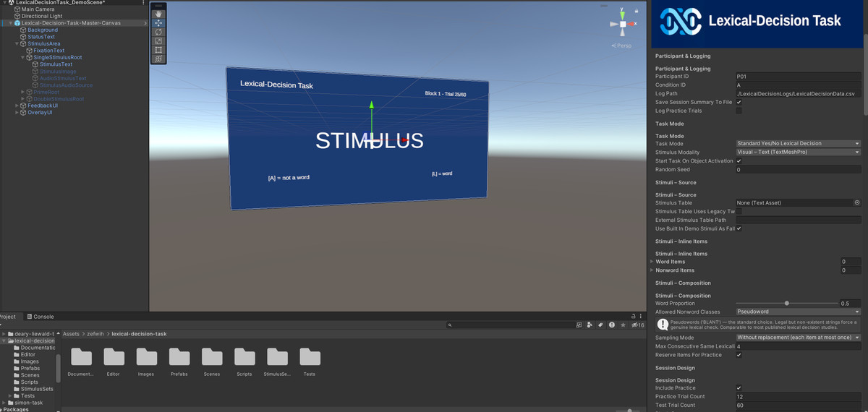Toggle the scene gizmo lock icon

tap(637, 11)
